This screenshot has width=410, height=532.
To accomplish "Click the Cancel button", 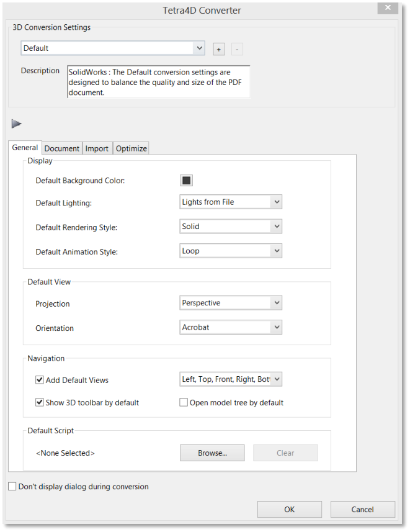I will pos(362,509).
